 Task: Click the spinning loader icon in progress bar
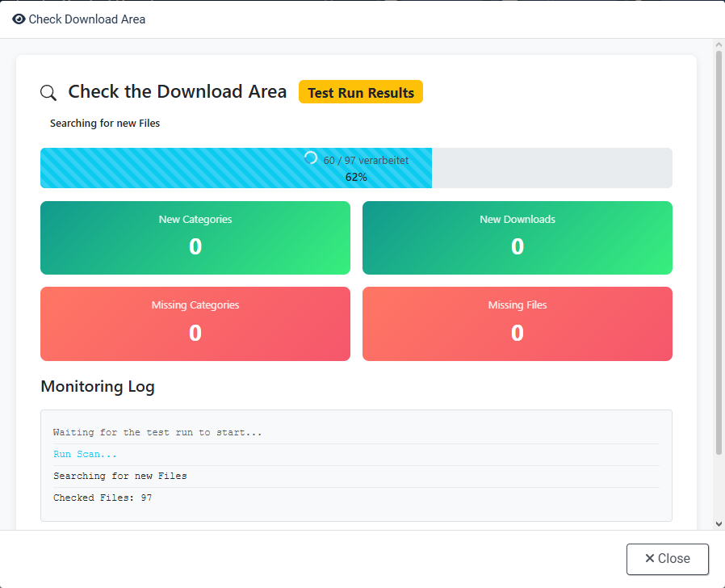311,158
